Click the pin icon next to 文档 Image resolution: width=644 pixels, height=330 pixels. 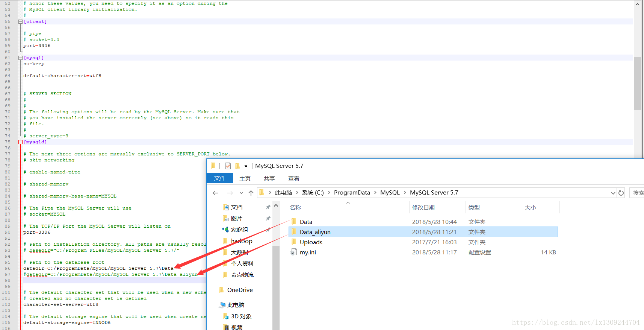(268, 207)
